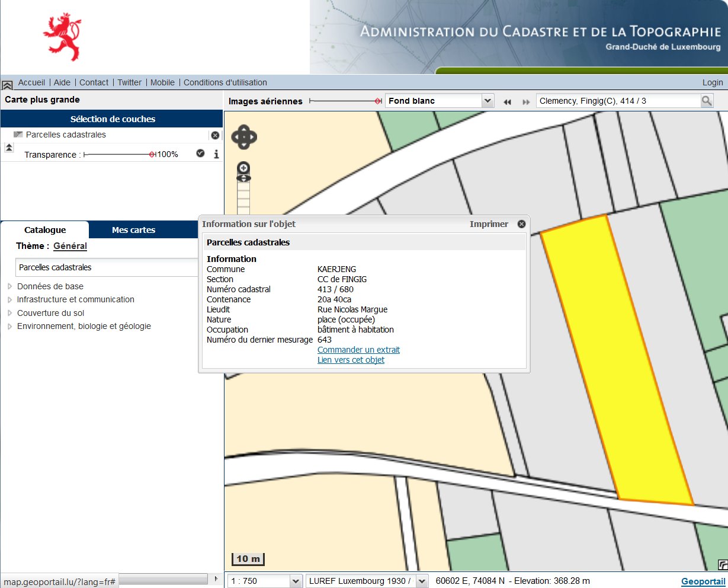The width and height of the screenshot is (728, 588).
Task: Click the Parcelles cadastrales heading in popup
Action: [248, 242]
